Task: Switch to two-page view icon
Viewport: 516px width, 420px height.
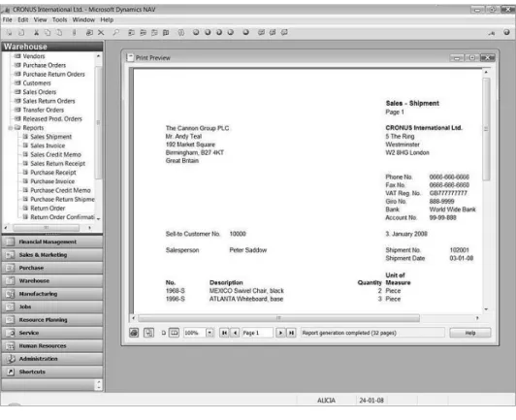Action: coord(174,333)
